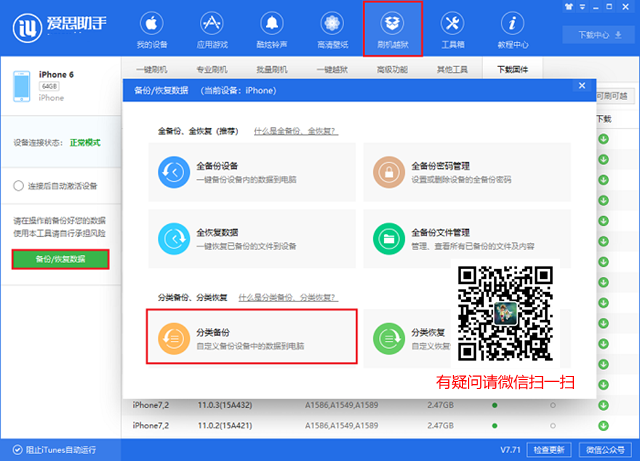Click the 11.0.2(15A421) version cell

[x=225, y=425]
